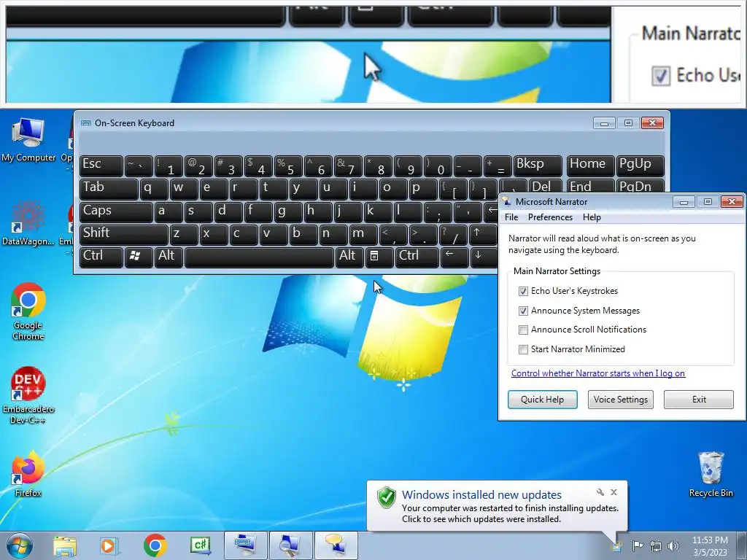Viewport: 747px width, 560px height.
Task: Click the Bksp key on On-Screen Keyboard
Action: 538,166
